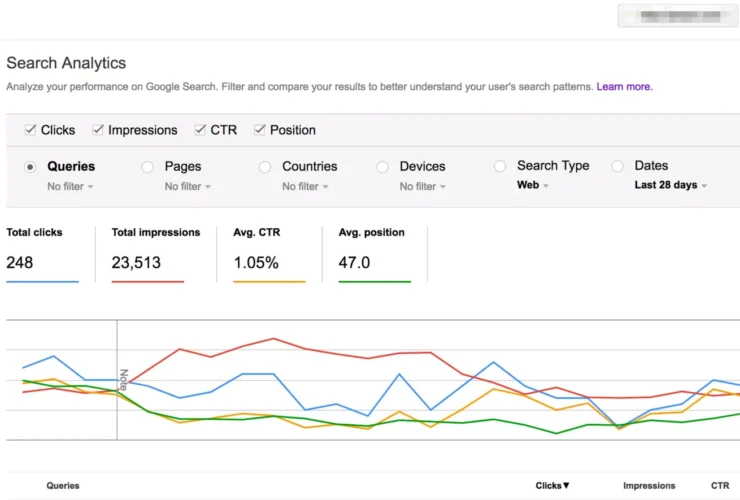The width and height of the screenshot is (740, 500).
Task: Click the Note marker on chart
Action: [124, 380]
